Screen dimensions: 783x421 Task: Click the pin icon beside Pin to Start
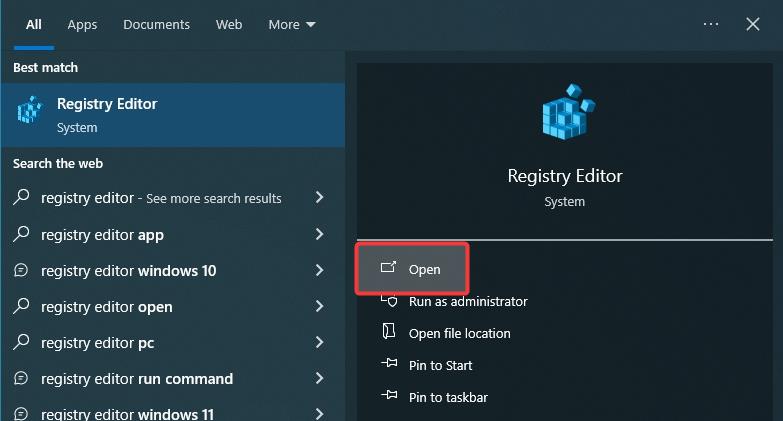pos(389,363)
